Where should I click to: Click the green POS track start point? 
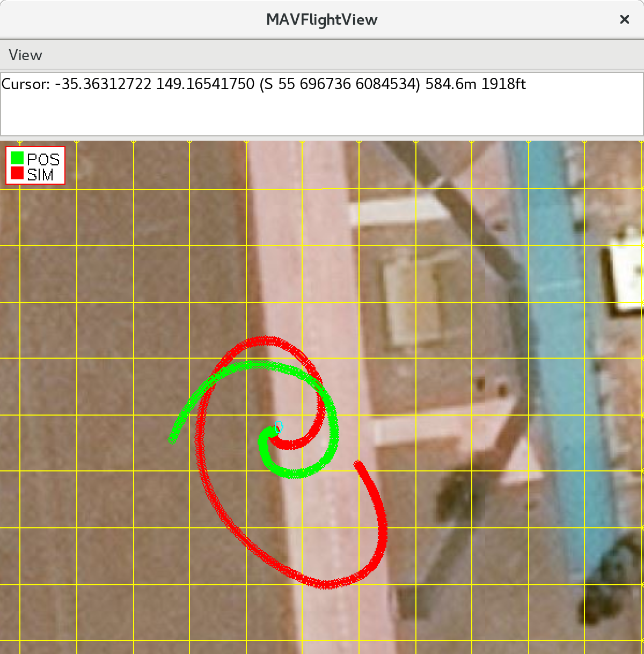(172, 439)
